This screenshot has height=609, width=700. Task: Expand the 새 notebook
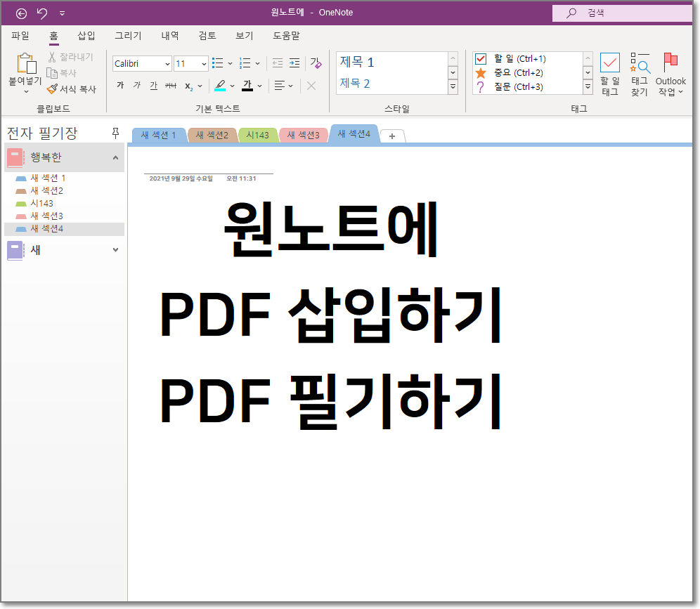coord(116,250)
